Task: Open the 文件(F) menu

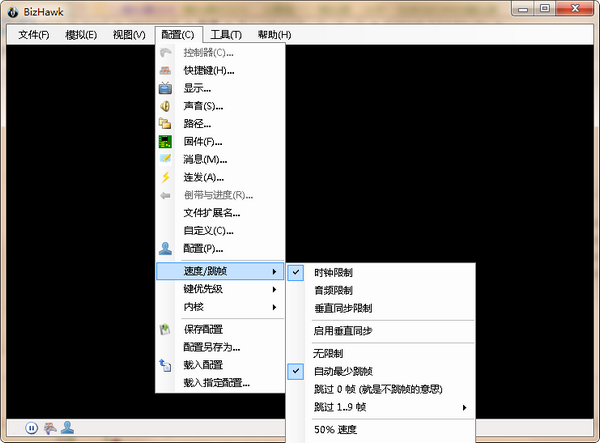Action: tap(34, 35)
